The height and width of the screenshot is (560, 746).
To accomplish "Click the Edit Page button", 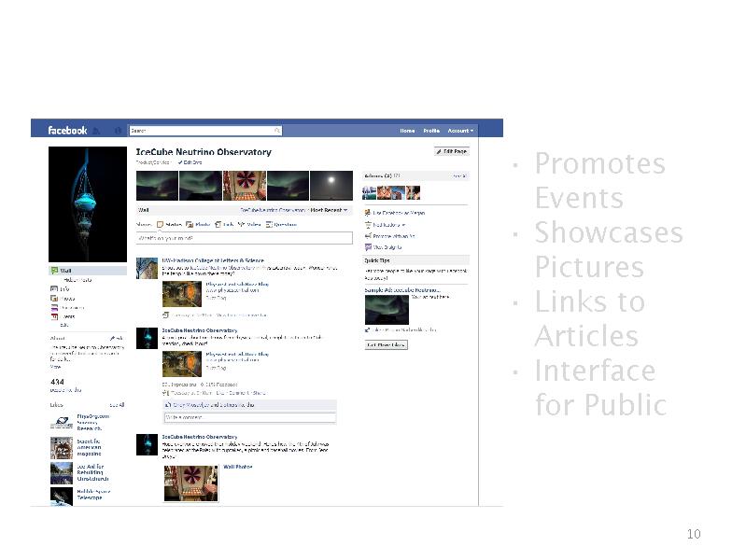I will [x=452, y=151].
